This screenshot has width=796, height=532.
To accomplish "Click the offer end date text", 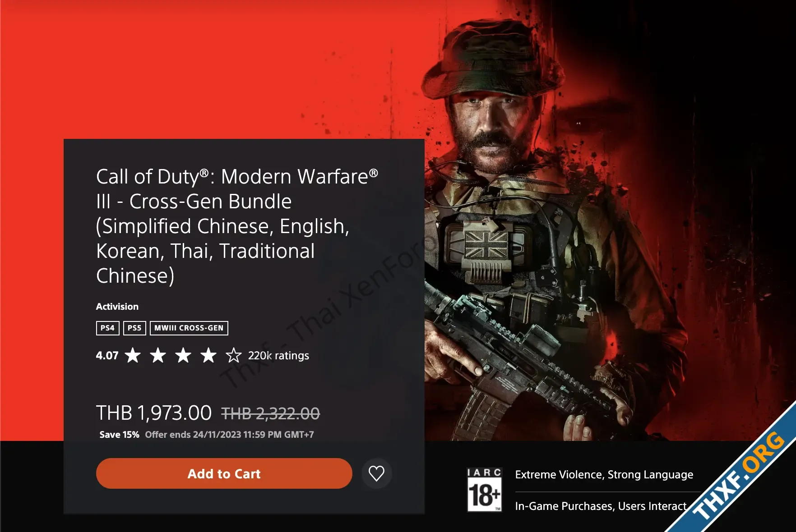I will [x=229, y=435].
